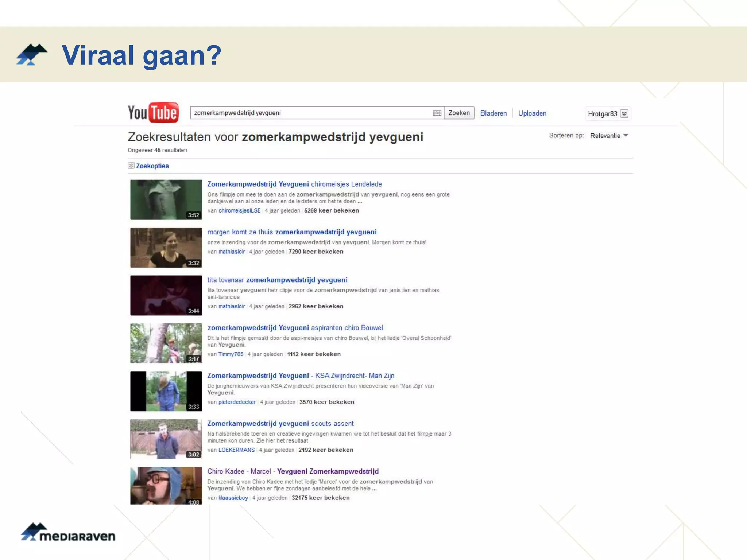Viewport: 747px width, 560px height.
Task: Open video tita tovenaar zomerkampwedstrijd yevgueni
Action: pos(277,280)
